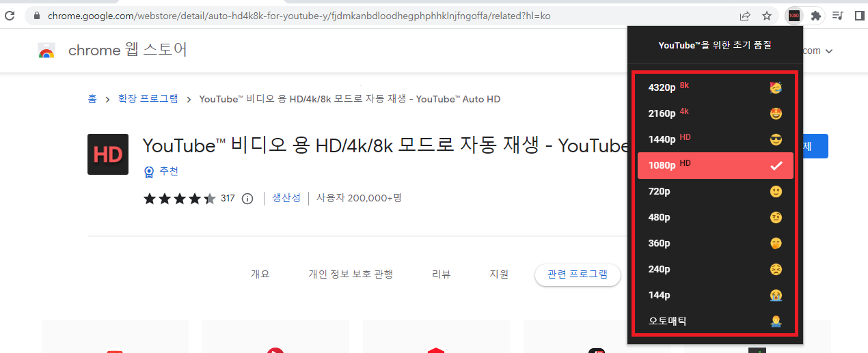Switch to the 지원 tab
The height and width of the screenshot is (353, 868).
point(499,274)
